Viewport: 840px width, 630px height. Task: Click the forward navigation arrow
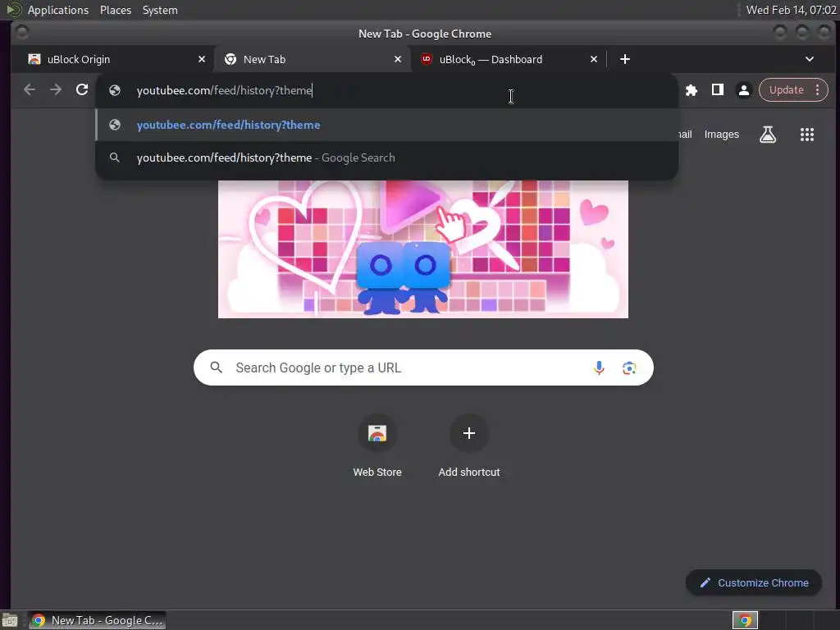click(x=56, y=89)
